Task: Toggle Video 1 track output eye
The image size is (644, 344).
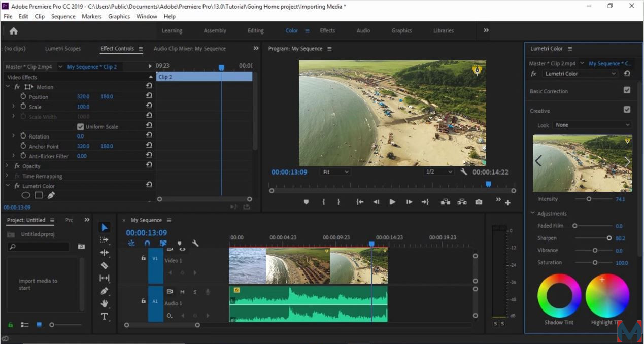Action: click(x=182, y=249)
